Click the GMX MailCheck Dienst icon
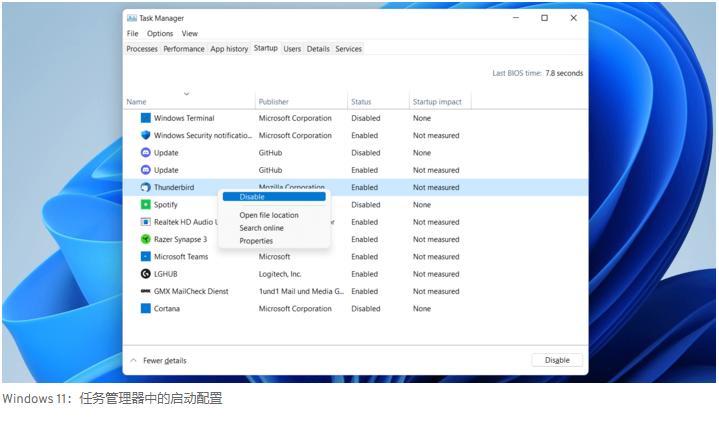The height and width of the screenshot is (423, 719). click(x=145, y=291)
